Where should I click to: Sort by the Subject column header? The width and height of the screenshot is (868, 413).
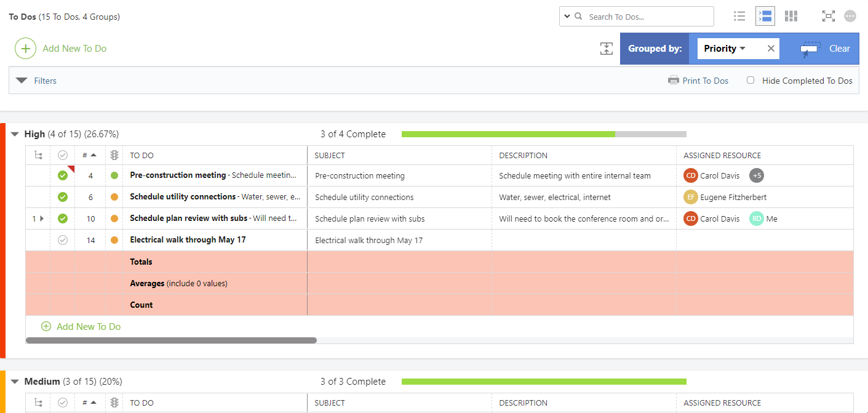point(330,156)
